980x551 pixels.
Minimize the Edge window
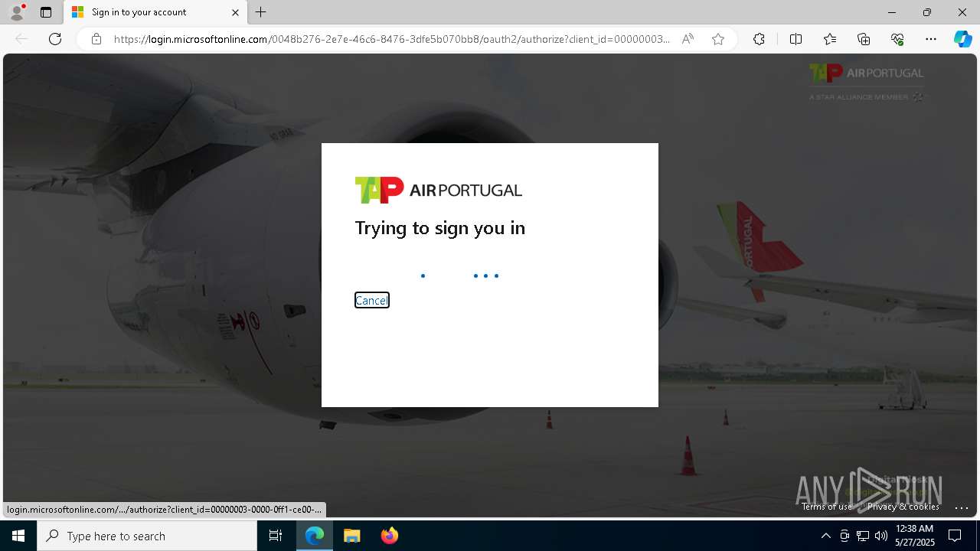(x=892, y=12)
